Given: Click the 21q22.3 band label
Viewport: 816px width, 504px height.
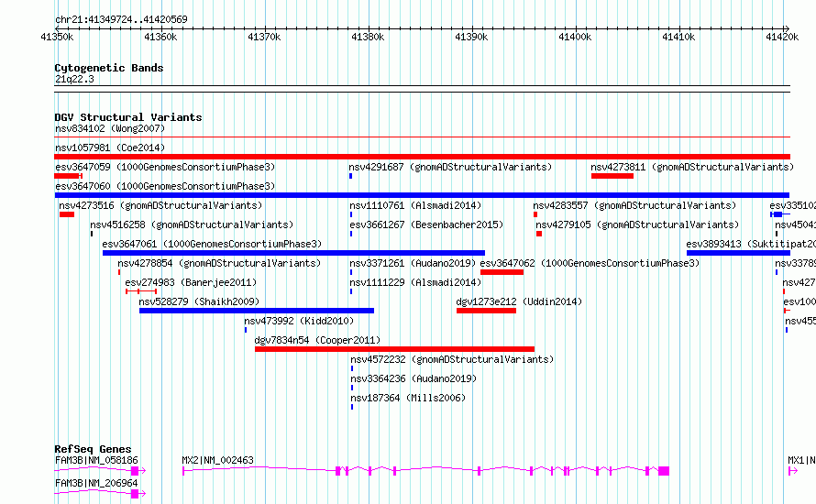Looking at the screenshot, I should [74, 79].
